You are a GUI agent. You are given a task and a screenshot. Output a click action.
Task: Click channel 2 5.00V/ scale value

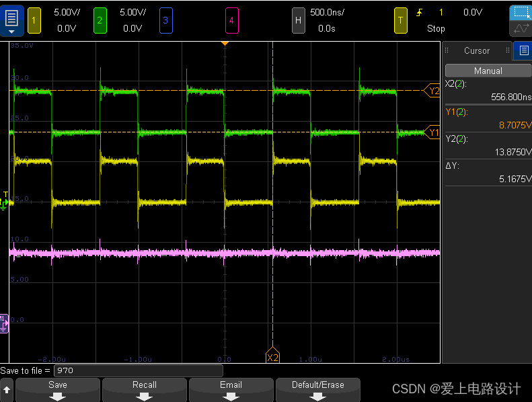pos(132,13)
